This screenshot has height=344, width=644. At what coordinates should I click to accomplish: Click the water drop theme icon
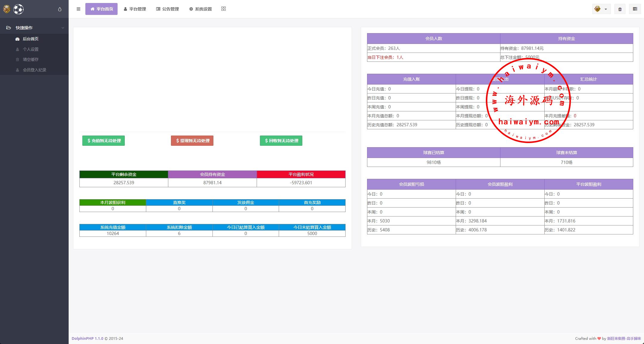click(x=60, y=9)
